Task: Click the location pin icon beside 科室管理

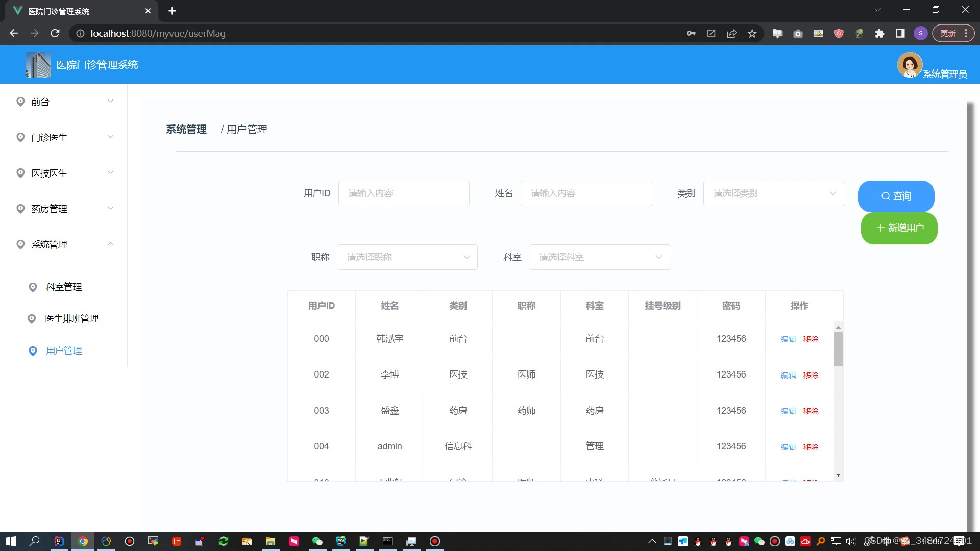Action: [x=33, y=287]
